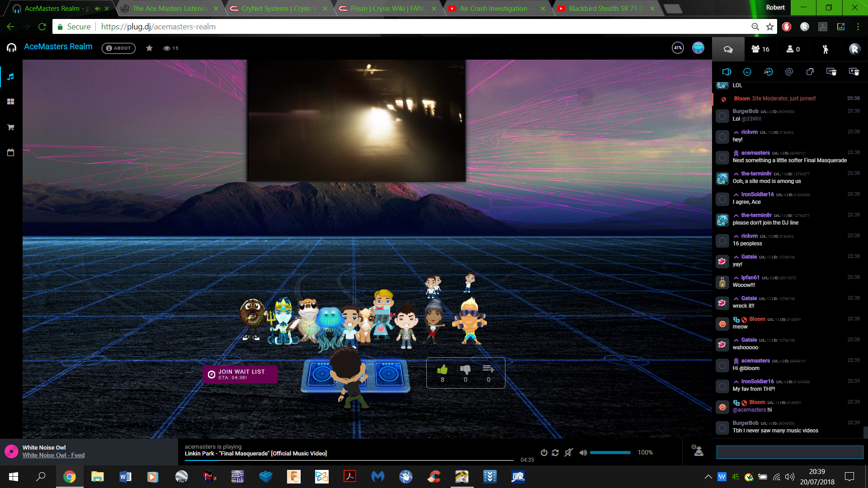
Task: Click the delete chat messages trash icon
Action: pyautogui.click(x=831, y=72)
